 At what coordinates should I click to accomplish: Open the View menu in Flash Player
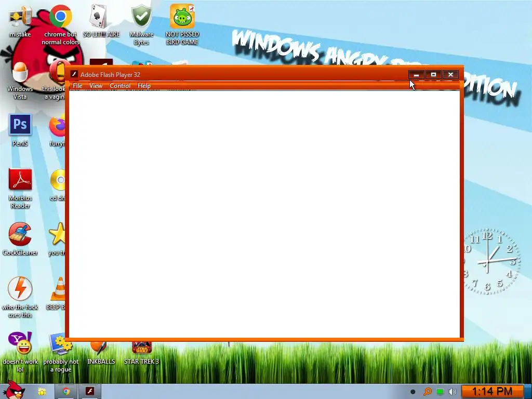(96, 86)
